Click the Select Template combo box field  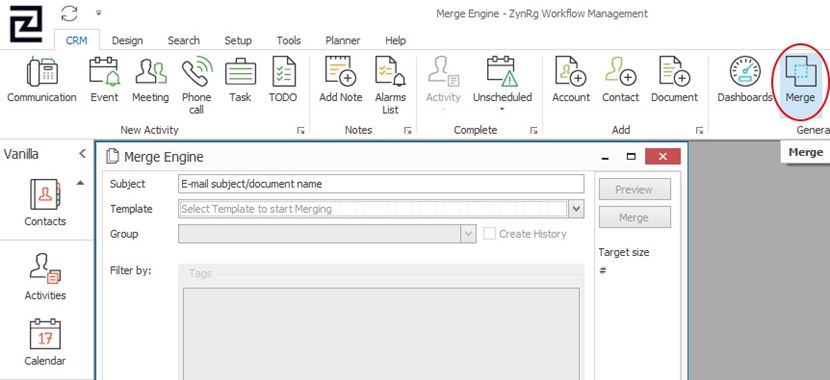pyautogui.click(x=373, y=209)
